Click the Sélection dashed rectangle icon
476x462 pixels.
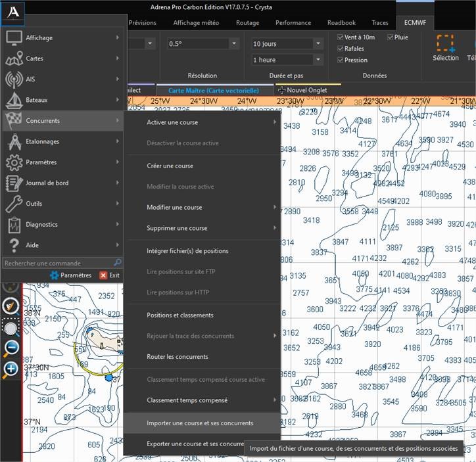pyautogui.click(x=446, y=43)
